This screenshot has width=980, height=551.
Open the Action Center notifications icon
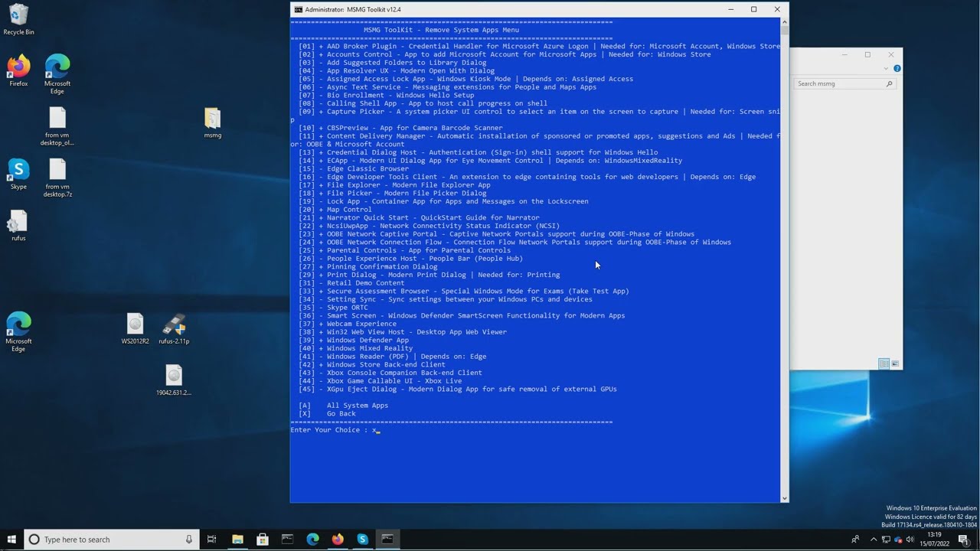click(964, 540)
